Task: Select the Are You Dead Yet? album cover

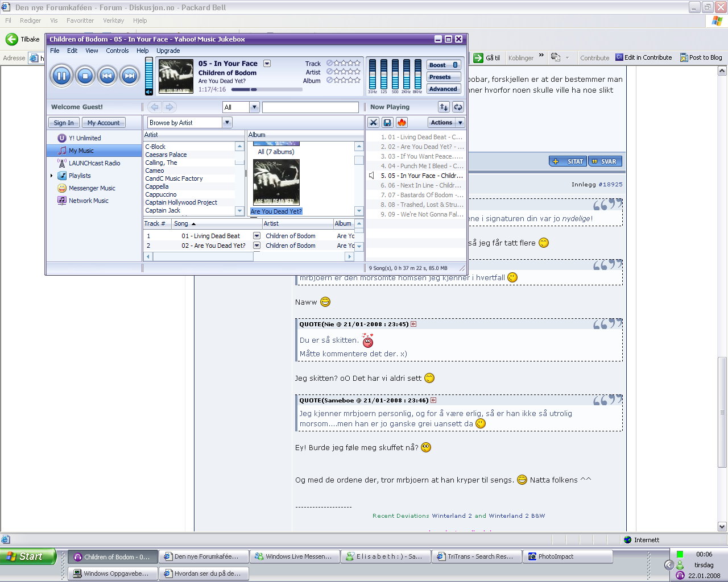Action: point(276,182)
